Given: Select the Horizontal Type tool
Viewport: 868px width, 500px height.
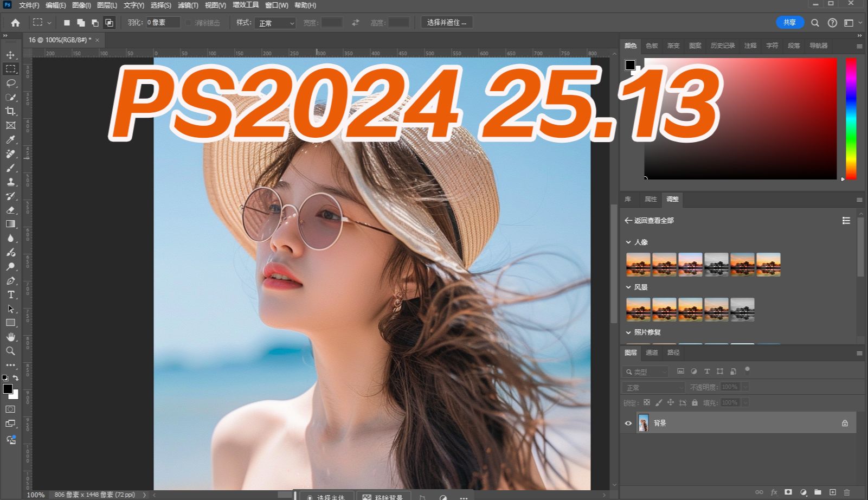Looking at the screenshot, I should tap(10, 294).
